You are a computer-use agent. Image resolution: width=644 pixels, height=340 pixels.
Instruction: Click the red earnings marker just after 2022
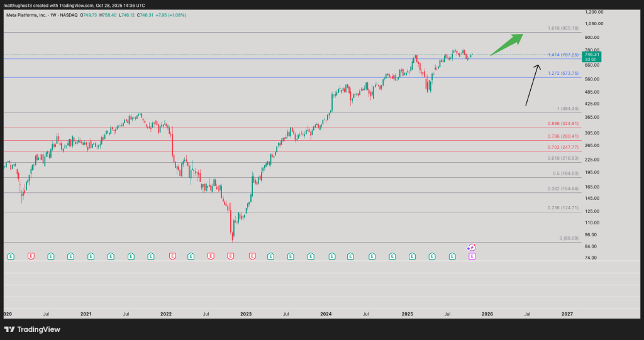click(172, 256)
